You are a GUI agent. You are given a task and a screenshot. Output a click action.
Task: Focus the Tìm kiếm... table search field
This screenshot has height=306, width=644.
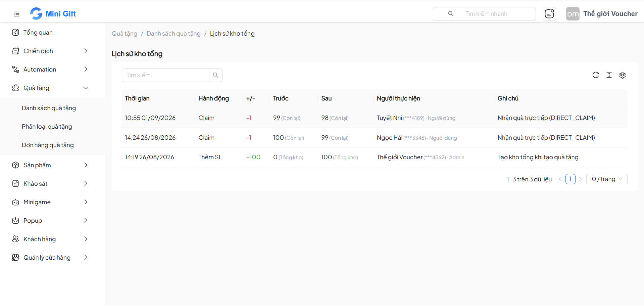click(165, 75)
